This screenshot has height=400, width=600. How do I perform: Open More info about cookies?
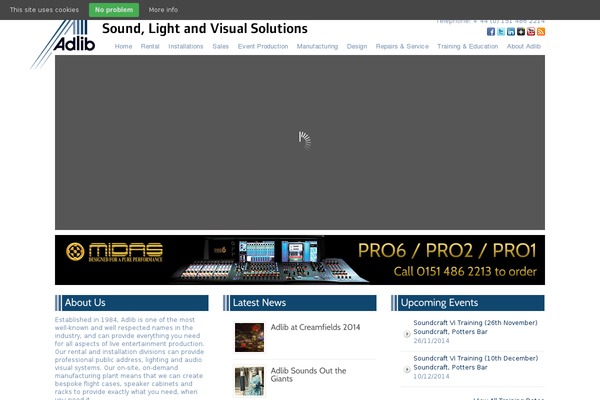[163, 10]
